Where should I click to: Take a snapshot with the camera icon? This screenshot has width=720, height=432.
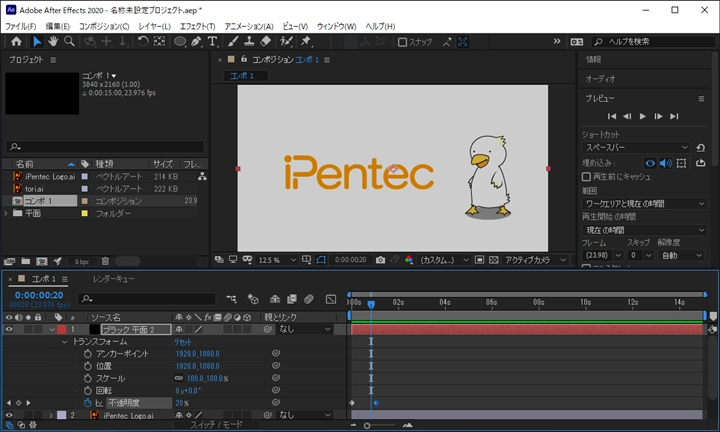pos(380,260)
